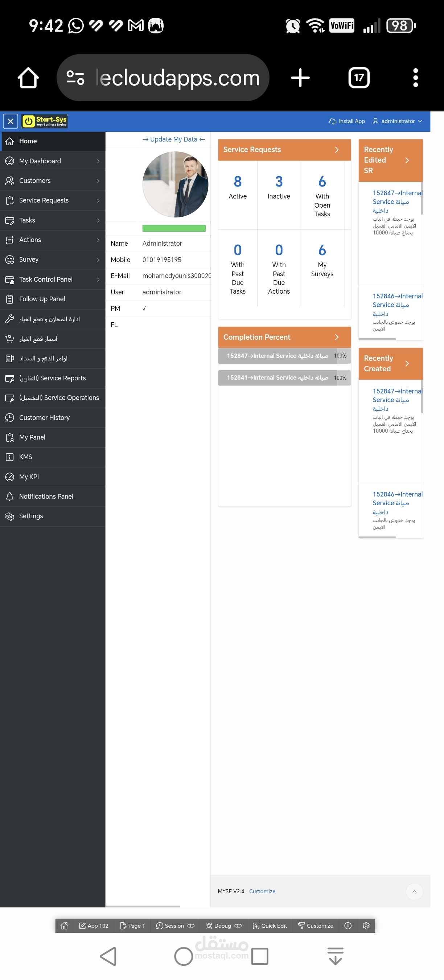The height and width of the screenshot is (980, 444).
Task: Click Update My Data link
Action: 174,139
